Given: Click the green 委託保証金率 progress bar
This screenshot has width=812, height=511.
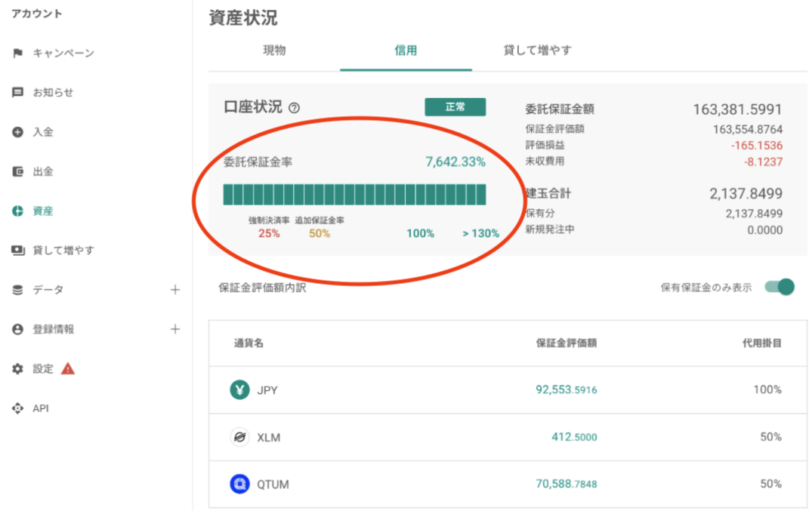Looking at the screenshot, I should point(354,194).
